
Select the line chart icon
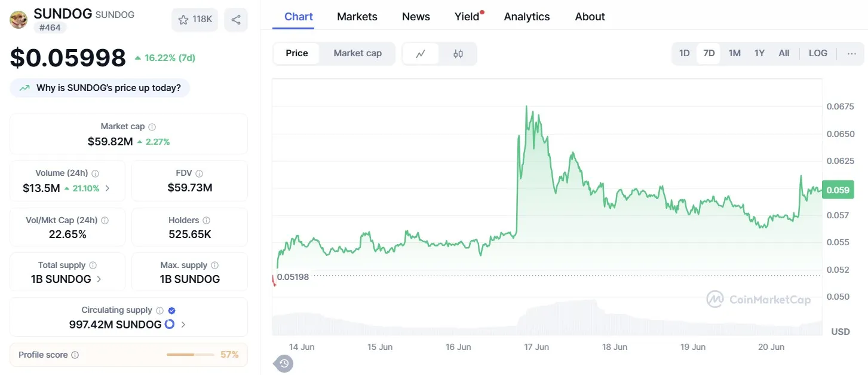click(x=421, y=54)
